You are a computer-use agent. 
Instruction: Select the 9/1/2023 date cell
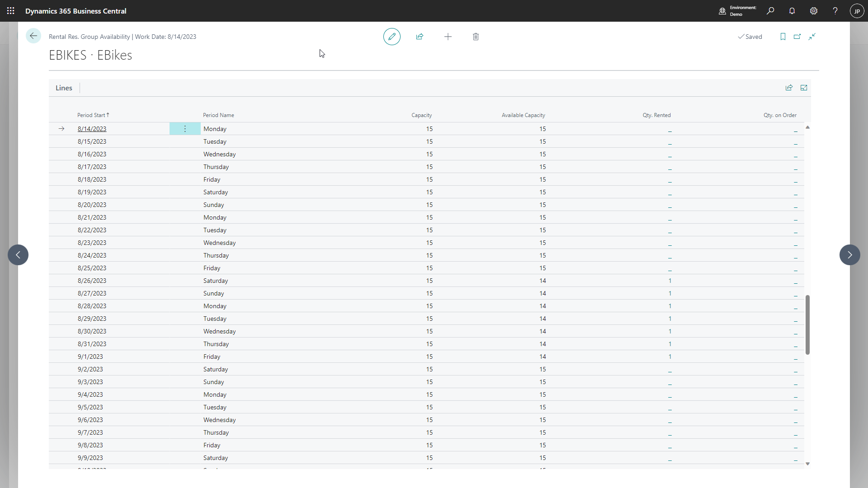pyautogui.click(x=90, y=357)
